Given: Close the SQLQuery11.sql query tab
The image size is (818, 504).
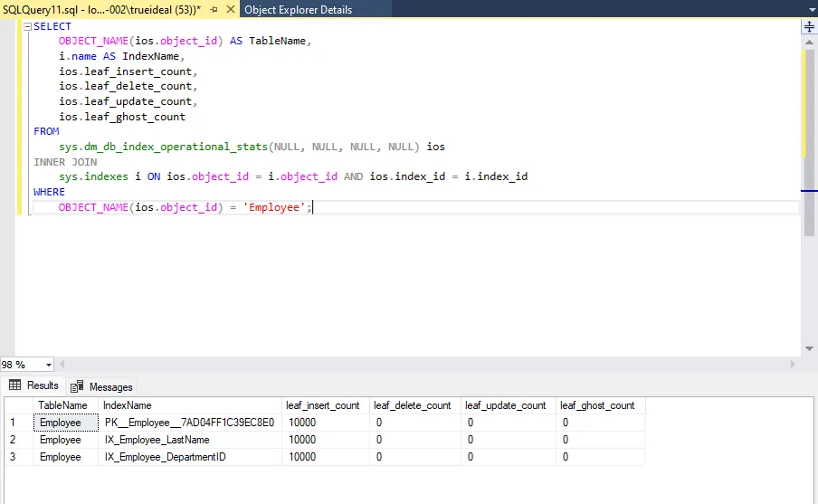Looking at the screenshot, I should [x=230, y=10].
